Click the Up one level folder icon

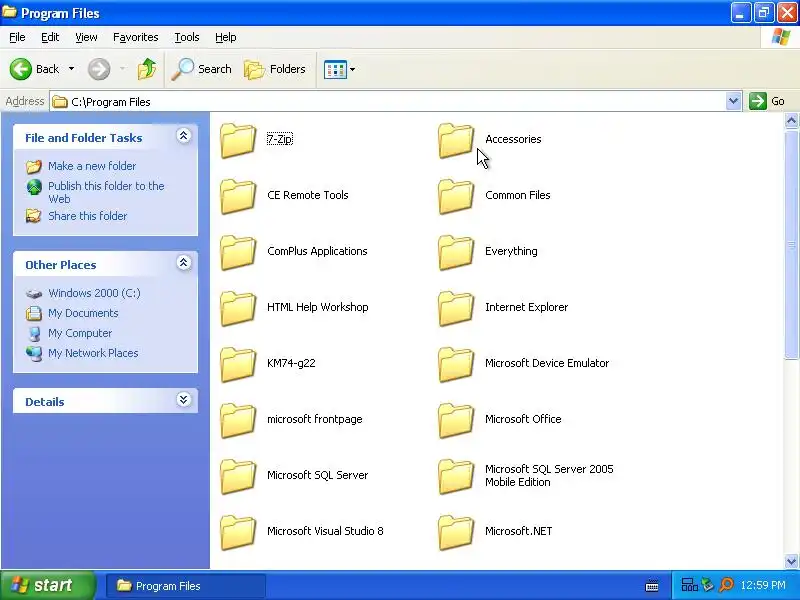pyautogui.click(x=147, y=69)
